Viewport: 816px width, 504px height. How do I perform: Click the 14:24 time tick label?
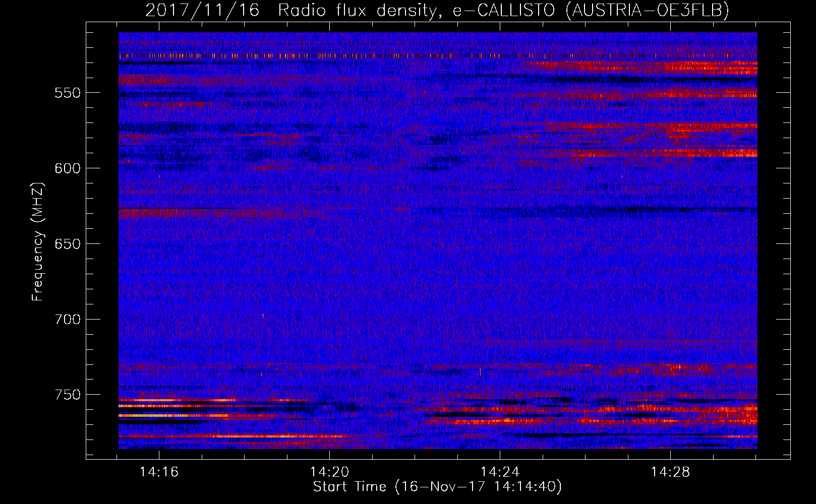(500, 472)
